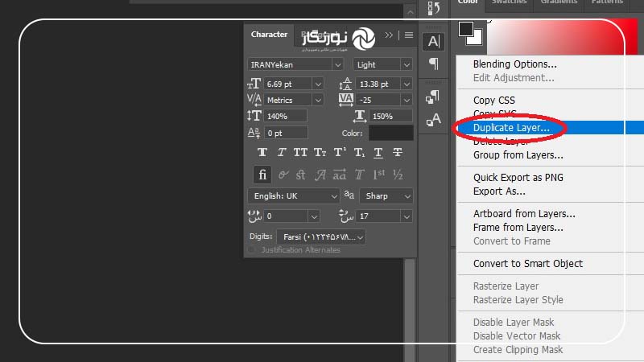Click the History panel icon in dock
The image size is (644, 362).
pyautogui.click(x=433, y=8)
